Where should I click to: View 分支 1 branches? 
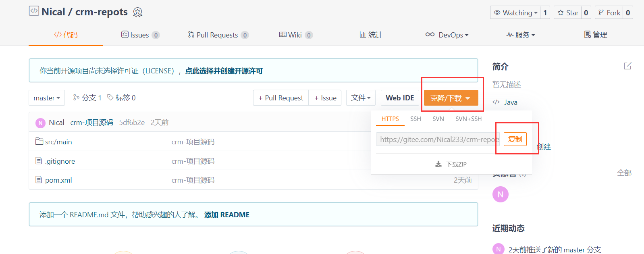click(87, 98)
